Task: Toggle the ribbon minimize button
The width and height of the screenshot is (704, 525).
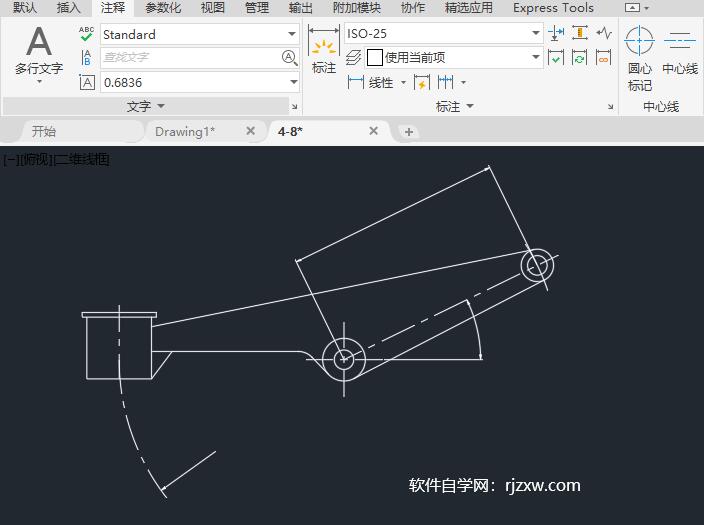Action: [x=632, y=8]
